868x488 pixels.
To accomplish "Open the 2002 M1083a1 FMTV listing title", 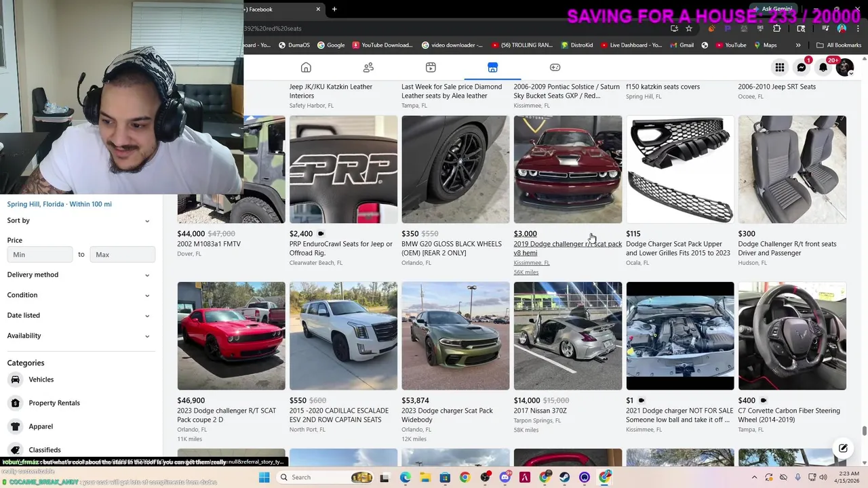I will [209, 244].
